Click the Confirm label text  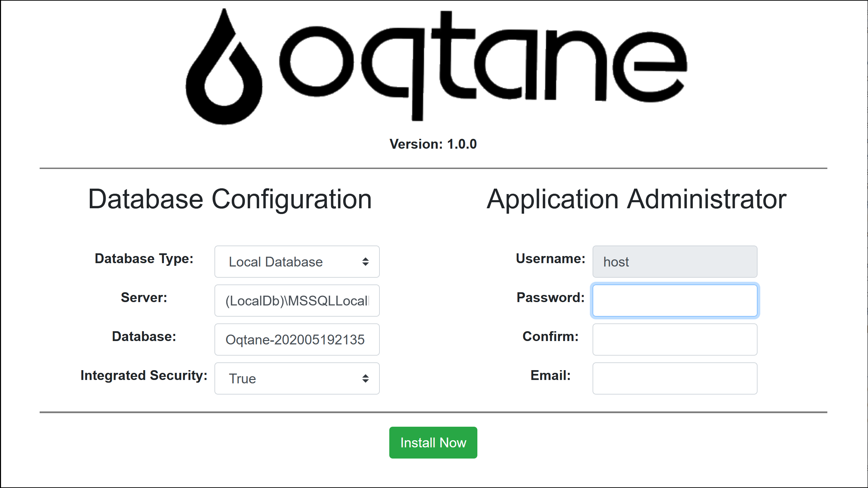click(551, 337)
